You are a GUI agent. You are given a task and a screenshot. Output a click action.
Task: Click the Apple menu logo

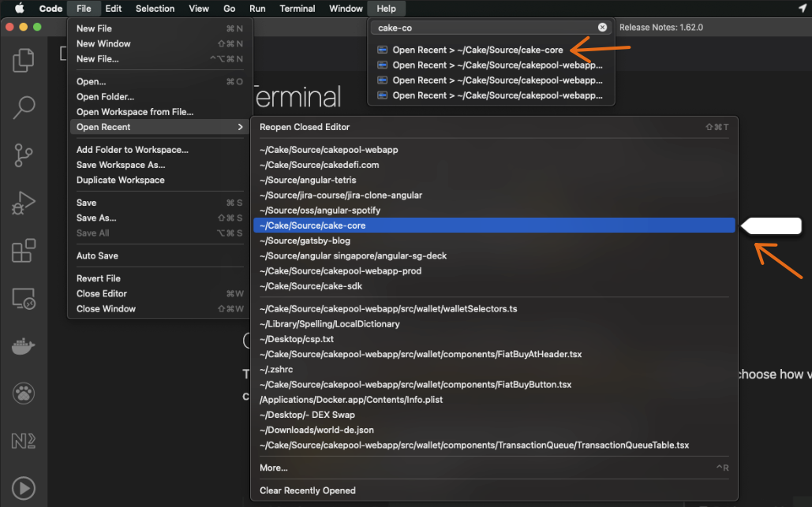point(19,8)
